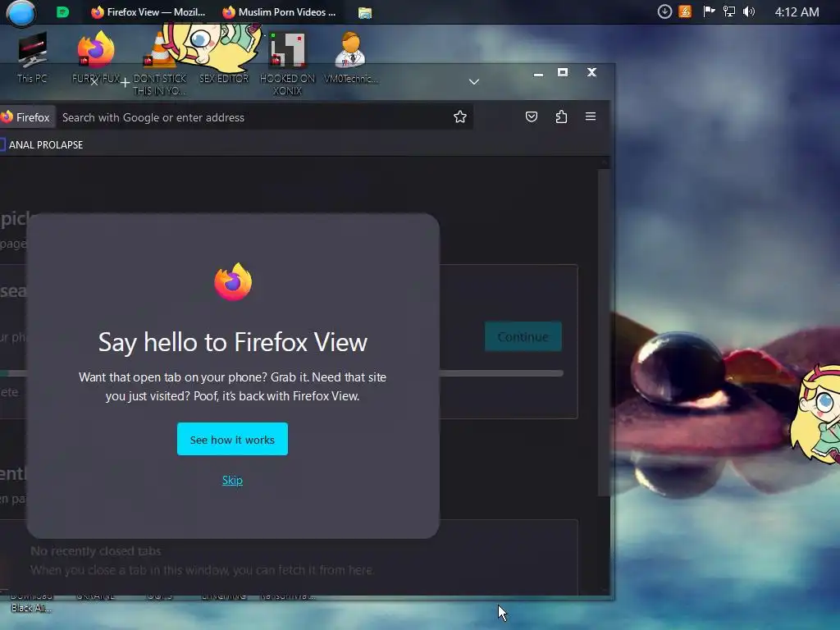The width and height of the screenshot is (840, 630).
Task: Click the tab pickup progress bar
Action: tap(501, 373)
